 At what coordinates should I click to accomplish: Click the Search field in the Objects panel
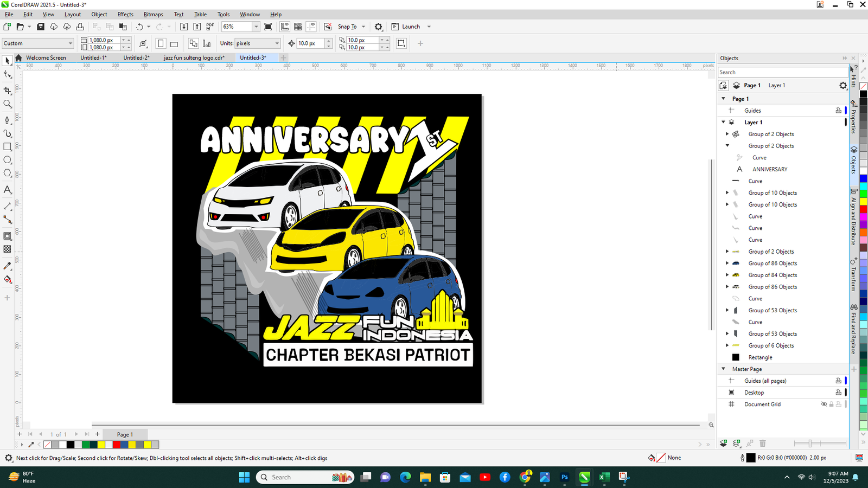[781, 72]
